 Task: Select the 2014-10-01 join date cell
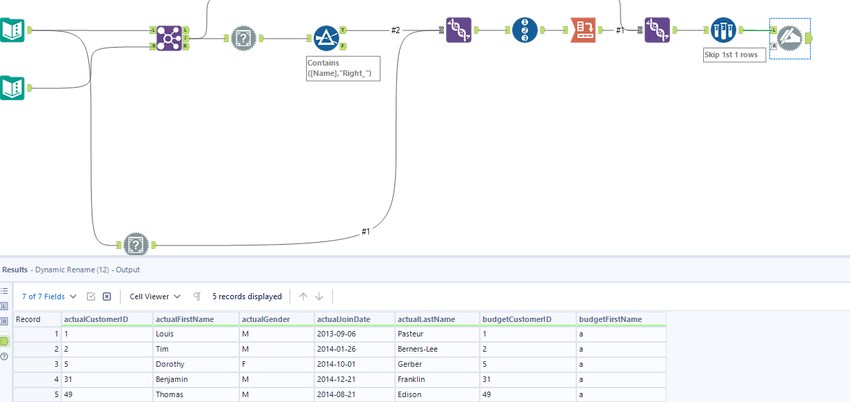(x=355, y=364)
